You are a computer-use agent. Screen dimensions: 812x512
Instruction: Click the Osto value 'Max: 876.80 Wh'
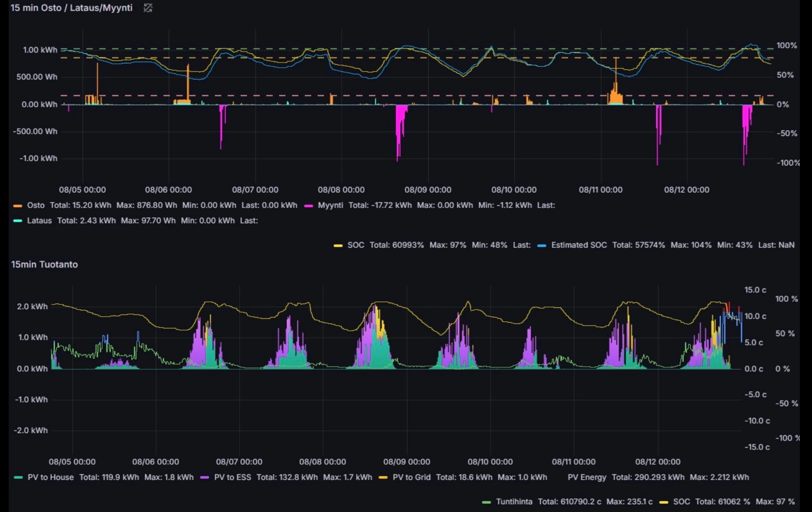147,205
